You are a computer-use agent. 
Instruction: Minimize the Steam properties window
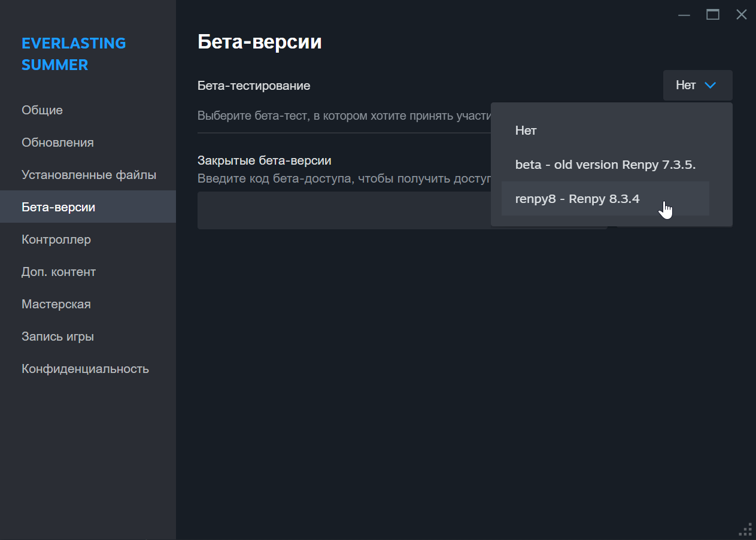[684, 15]
